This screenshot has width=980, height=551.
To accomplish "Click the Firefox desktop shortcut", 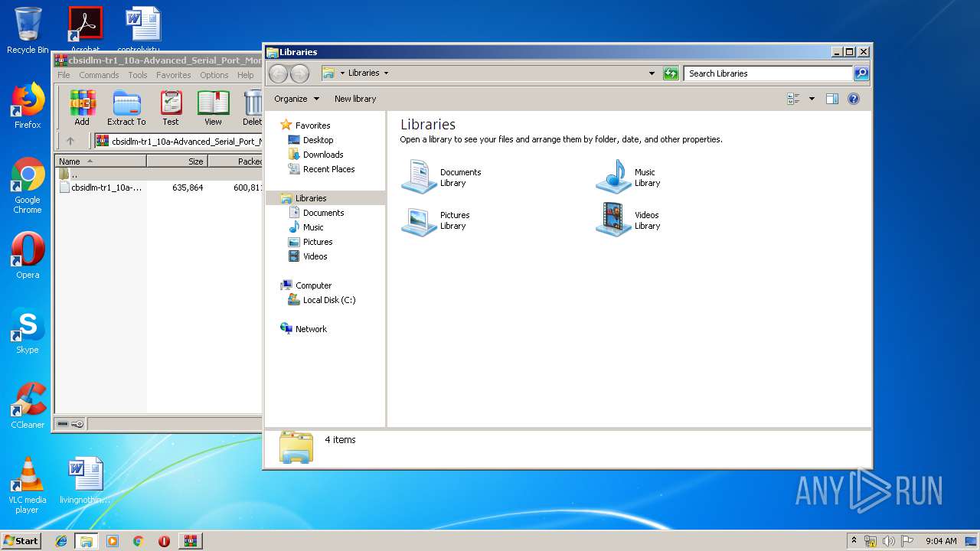I will [x=28, y=106].
